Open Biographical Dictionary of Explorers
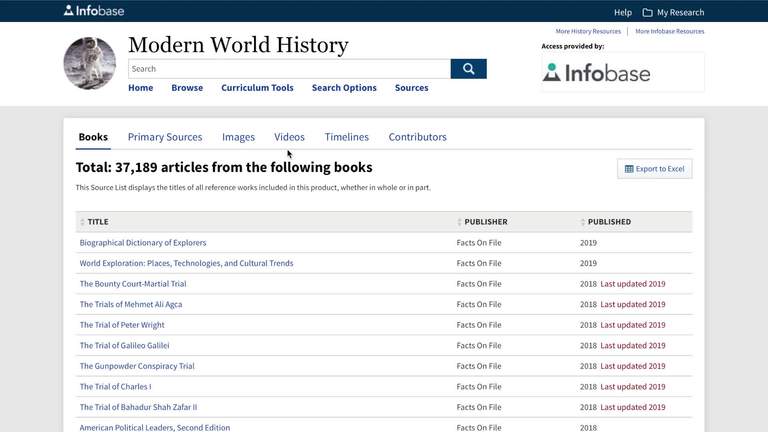The height and width of the screenshot is (432, 768). click(x=143, y=243)
